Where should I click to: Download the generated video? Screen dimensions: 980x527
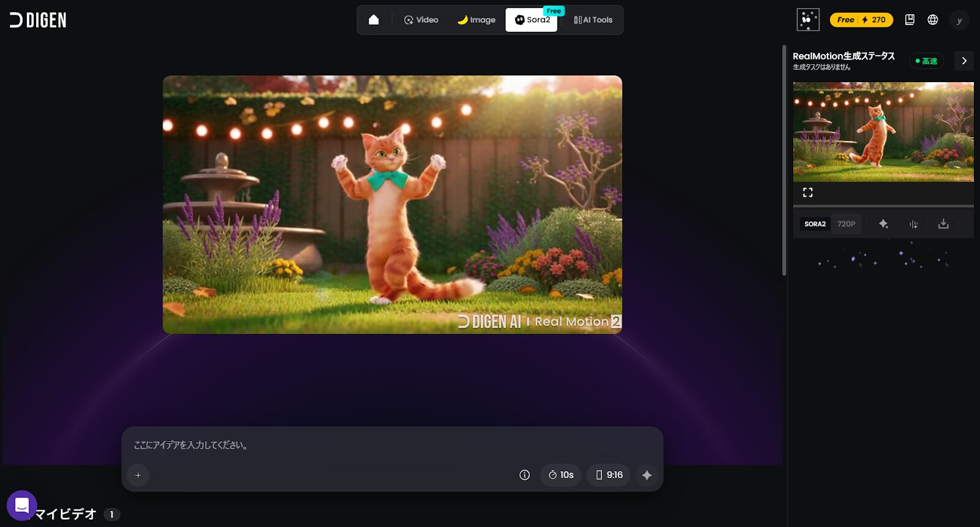pyautogui.click(x=943, y=224)
